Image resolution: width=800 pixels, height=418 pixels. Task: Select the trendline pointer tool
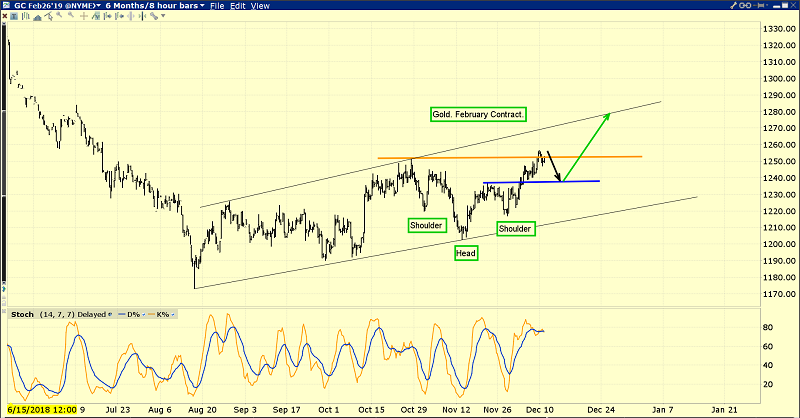[48, 16]
